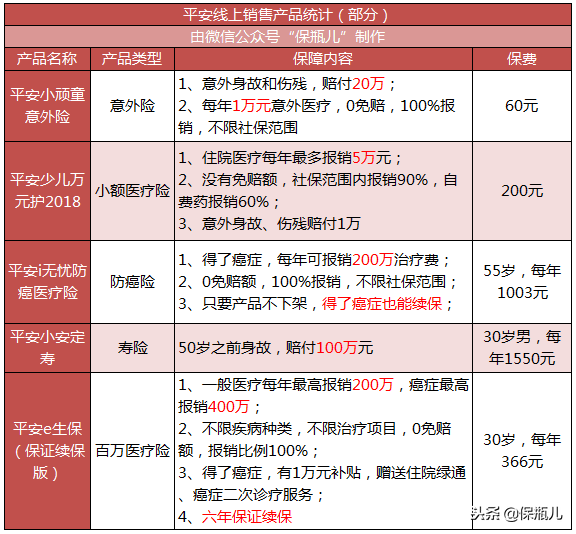Click the premium cell 30岁男，每年1550元
Image resolution: width=576 pixels, height=534 pixels.
coord(522,348)
